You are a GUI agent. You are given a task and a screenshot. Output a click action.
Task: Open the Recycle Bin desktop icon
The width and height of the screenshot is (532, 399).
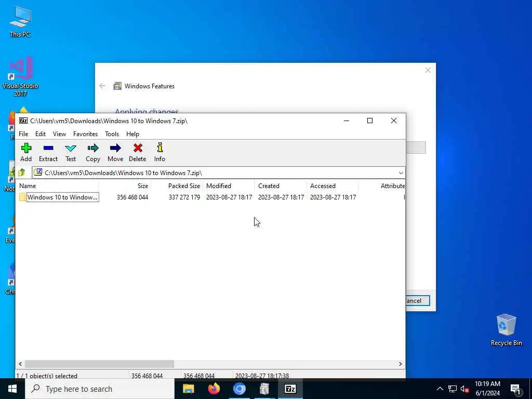click(x=506, y=330)
